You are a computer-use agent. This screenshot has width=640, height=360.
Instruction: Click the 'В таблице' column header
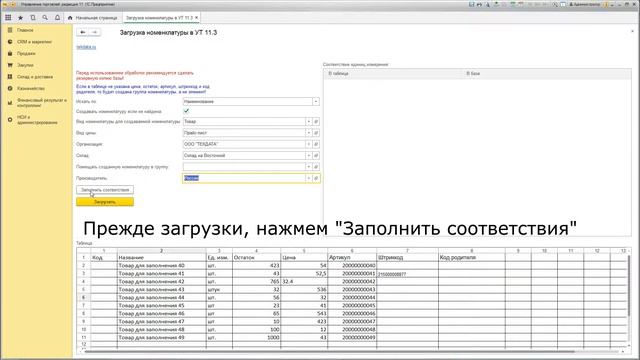click(393, 74)
